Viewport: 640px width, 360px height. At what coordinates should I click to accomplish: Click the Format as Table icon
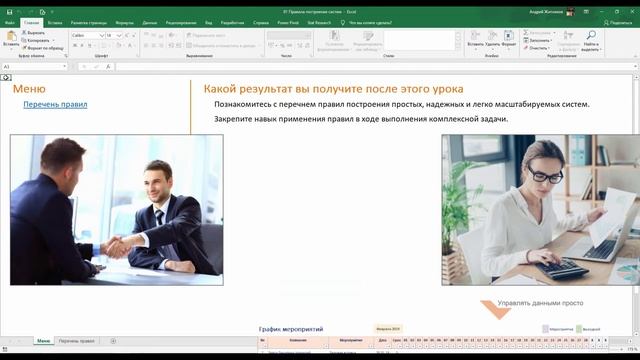pos(368,36)
